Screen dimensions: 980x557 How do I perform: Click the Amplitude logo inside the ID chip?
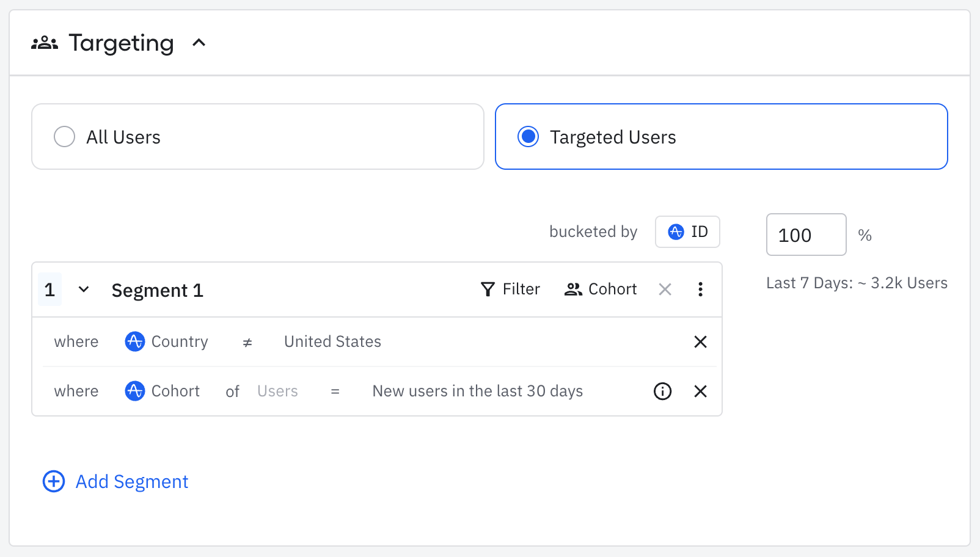676,231
